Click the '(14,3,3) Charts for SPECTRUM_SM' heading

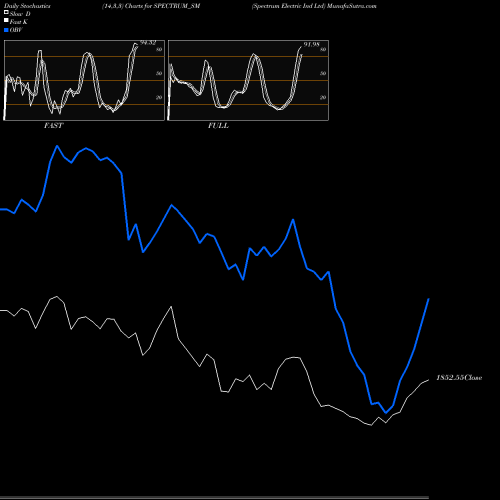[151, 6]
